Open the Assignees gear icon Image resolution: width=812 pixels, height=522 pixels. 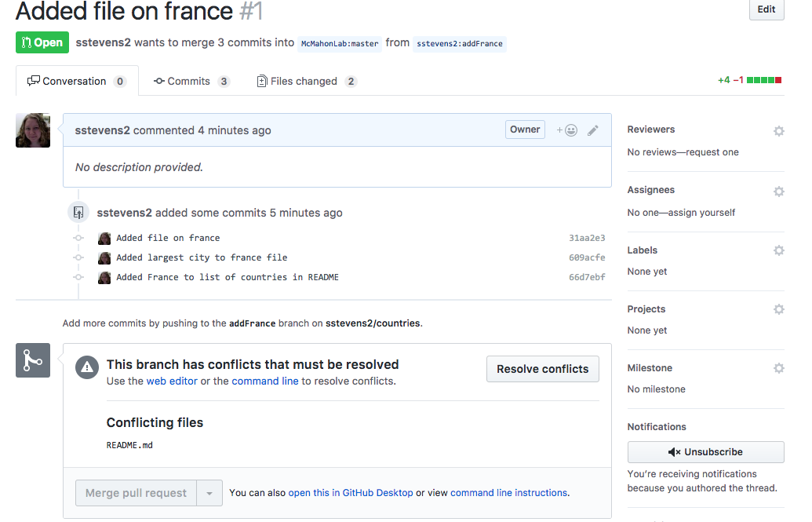pyautogui.click(x=778, y=192)
